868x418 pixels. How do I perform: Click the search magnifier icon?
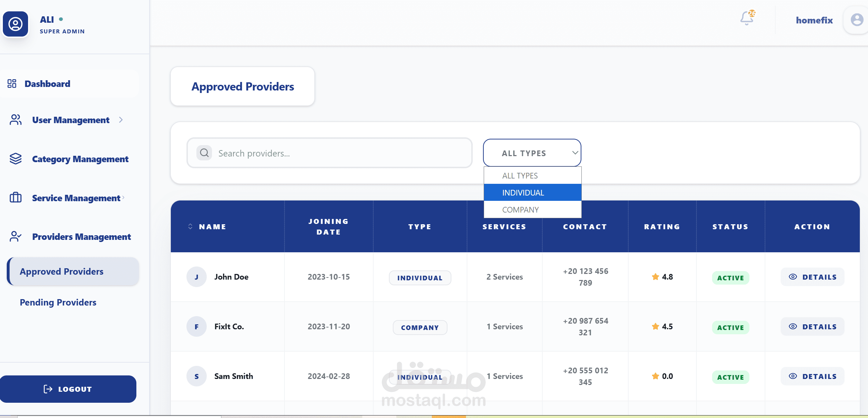[x=204, y=153]
